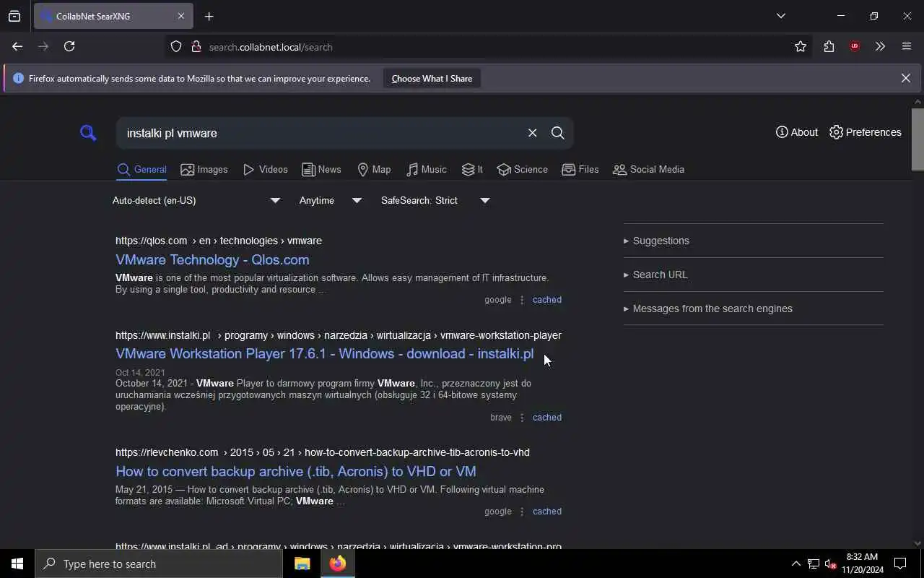The height and width of the screenshot is (578, 924).
Task: Open a new browser tab
Action: pos(209,16)
